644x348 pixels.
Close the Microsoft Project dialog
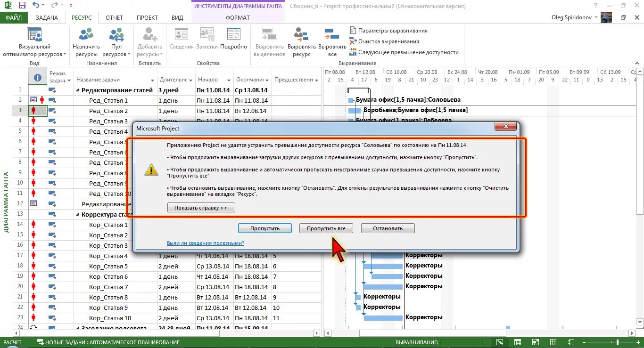(505, 127)
